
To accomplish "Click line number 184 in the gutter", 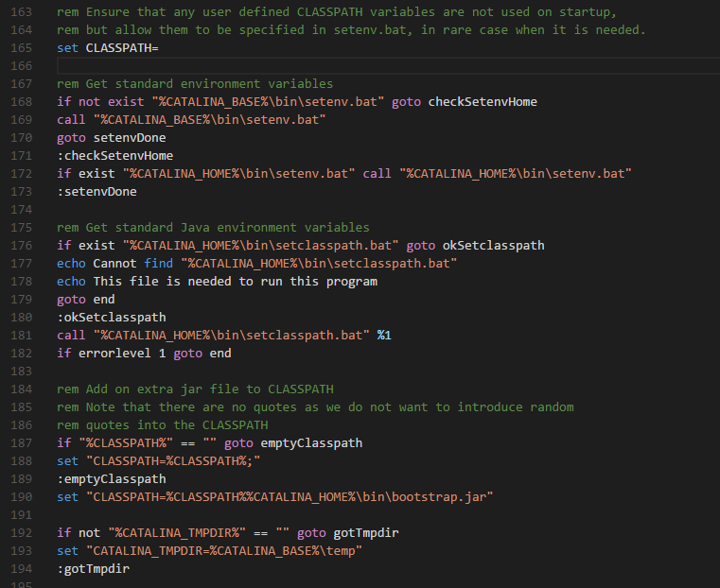I will 22,389.
